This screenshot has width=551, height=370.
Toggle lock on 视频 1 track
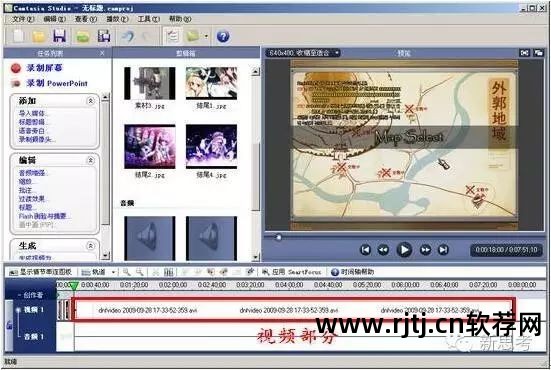click(9, 325)
